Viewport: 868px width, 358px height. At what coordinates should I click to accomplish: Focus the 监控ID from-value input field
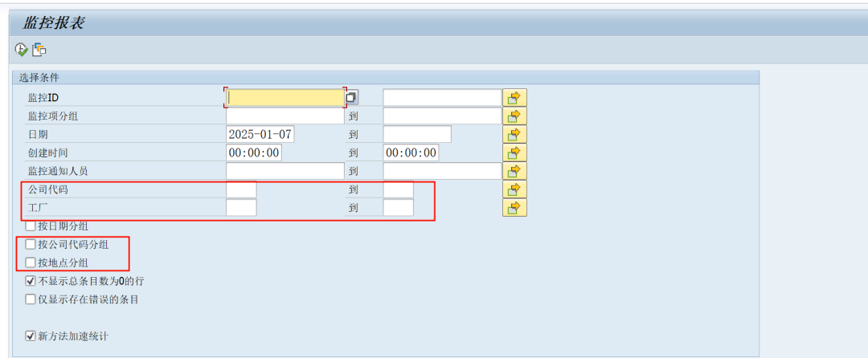(x=285, y=98)
